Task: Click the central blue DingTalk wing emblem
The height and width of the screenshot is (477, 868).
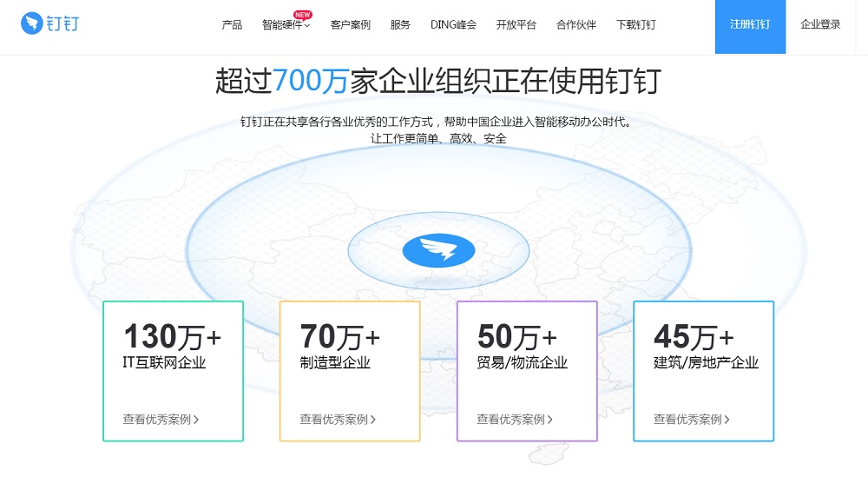Action: point(438,250)
